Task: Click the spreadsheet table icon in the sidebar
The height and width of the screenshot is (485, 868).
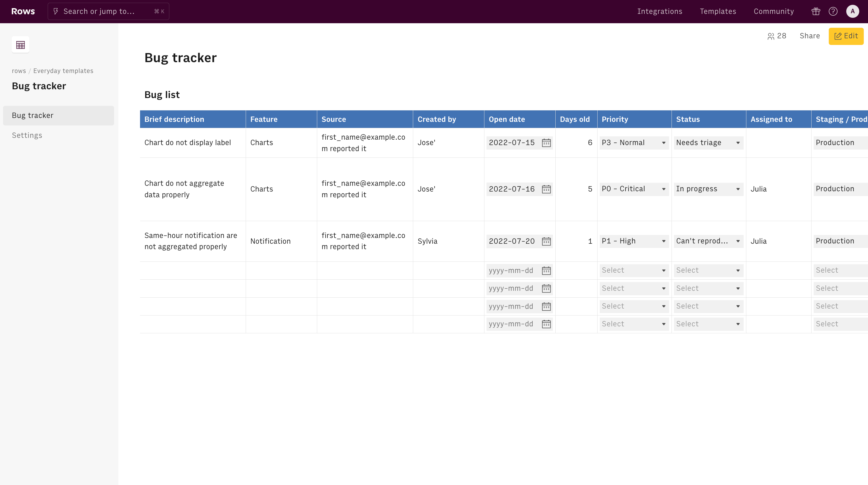Action: pos(21,44)
